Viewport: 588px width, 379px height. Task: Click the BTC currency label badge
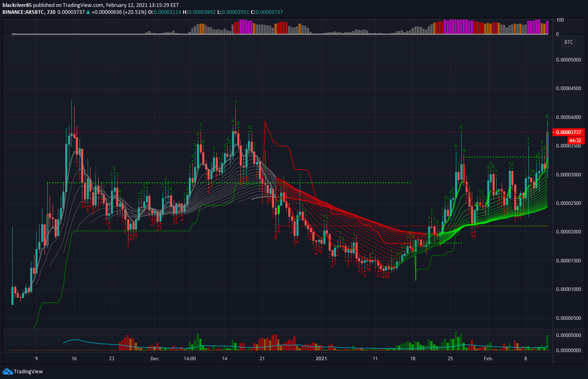tap(569, 42)
